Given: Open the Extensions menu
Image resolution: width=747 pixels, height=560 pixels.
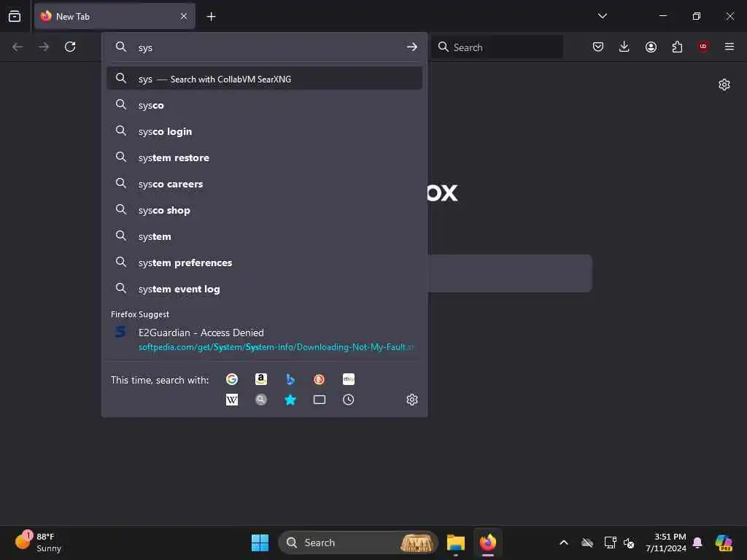Looking at the screenshot, I should [677, 47].
